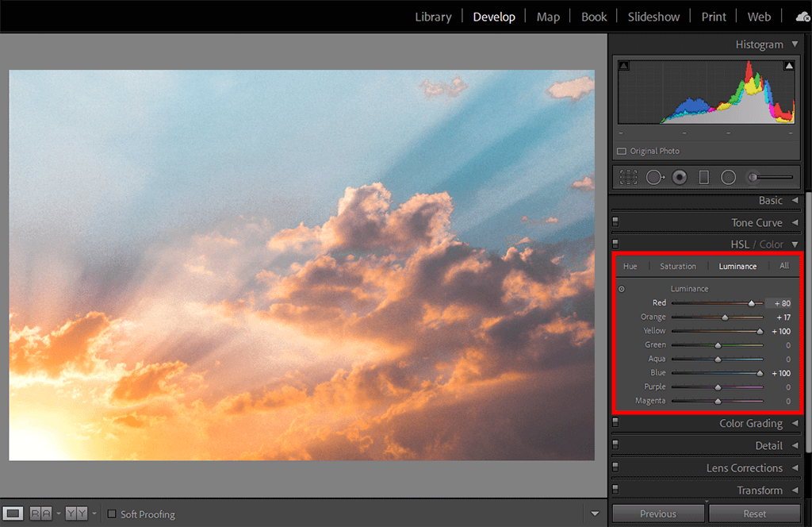Click the Aqua luminance slider handle

coord(718,359)
